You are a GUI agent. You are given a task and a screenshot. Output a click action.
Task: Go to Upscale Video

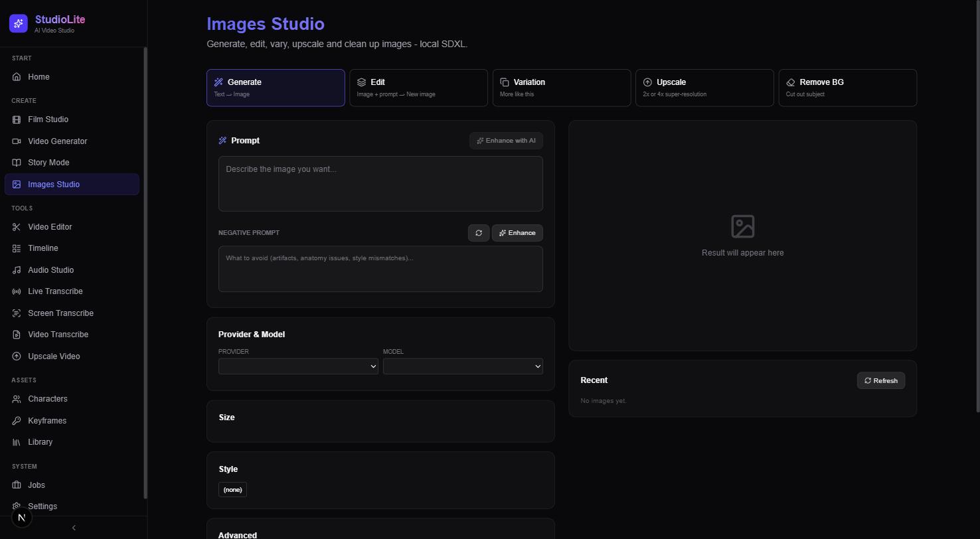pos(72,356)
